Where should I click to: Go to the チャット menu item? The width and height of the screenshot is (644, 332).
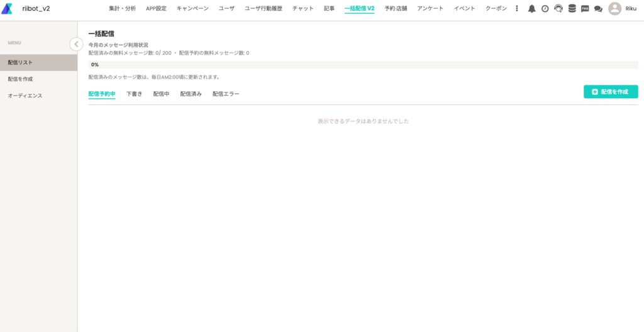pos(303,9)
